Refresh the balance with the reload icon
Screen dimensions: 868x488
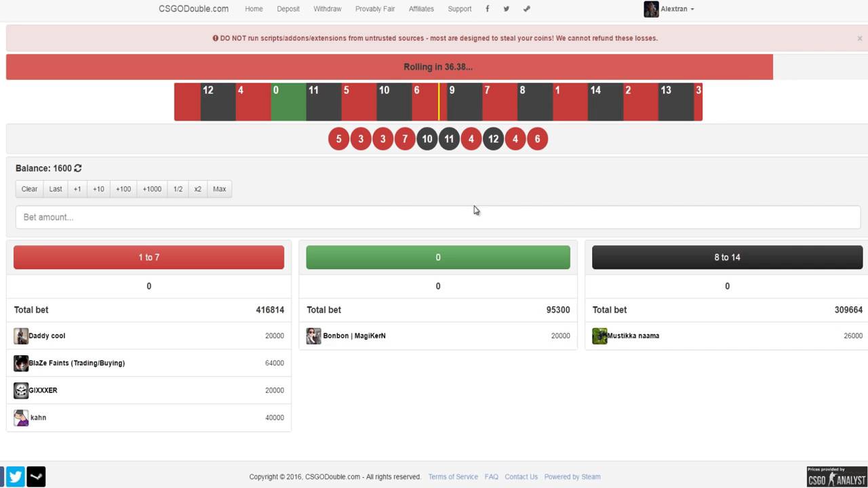pyautogui.click(x=78, y=168)
